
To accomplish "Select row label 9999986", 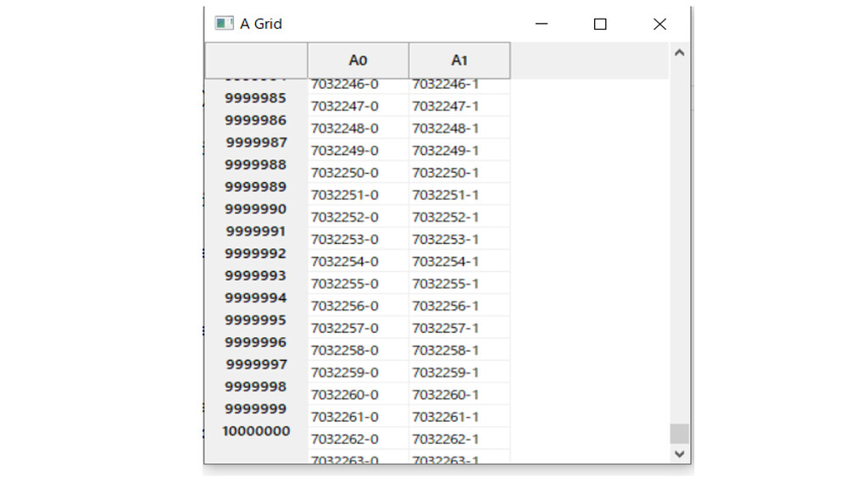I will [x=256, y=120].
